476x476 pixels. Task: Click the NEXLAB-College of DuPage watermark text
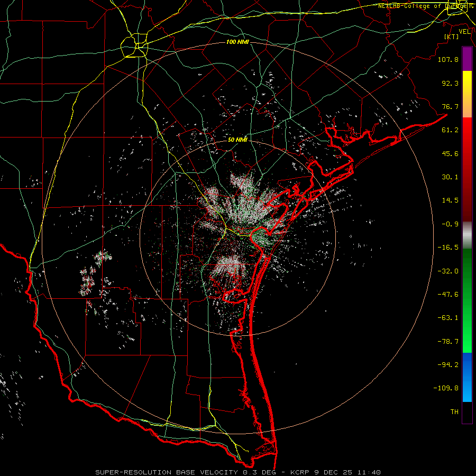[x=426, y=6]
